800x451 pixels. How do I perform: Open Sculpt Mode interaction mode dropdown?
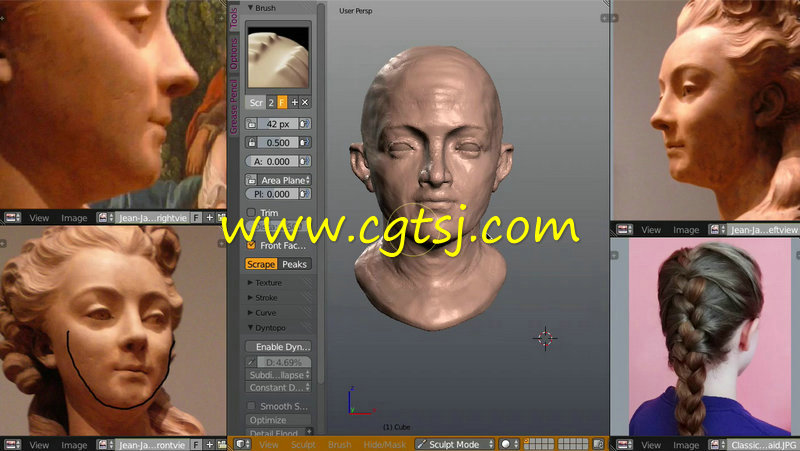pos(455,444)
